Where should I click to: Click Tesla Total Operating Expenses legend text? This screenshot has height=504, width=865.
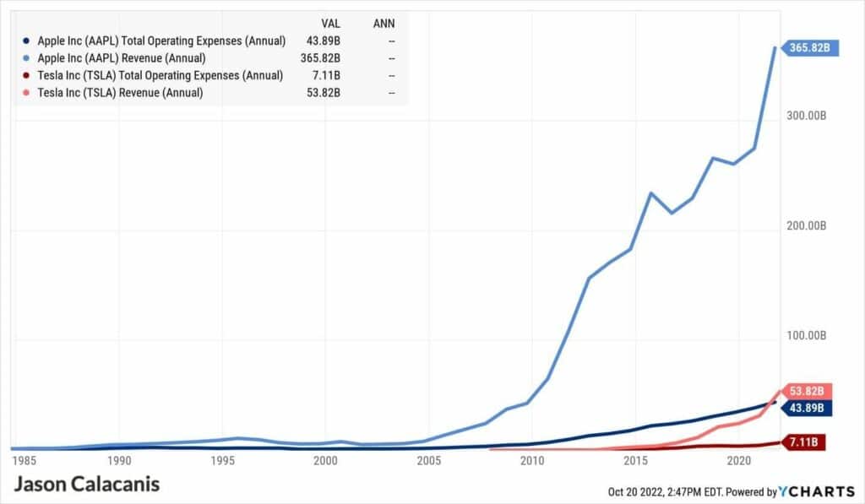click(x=160, y=75)
